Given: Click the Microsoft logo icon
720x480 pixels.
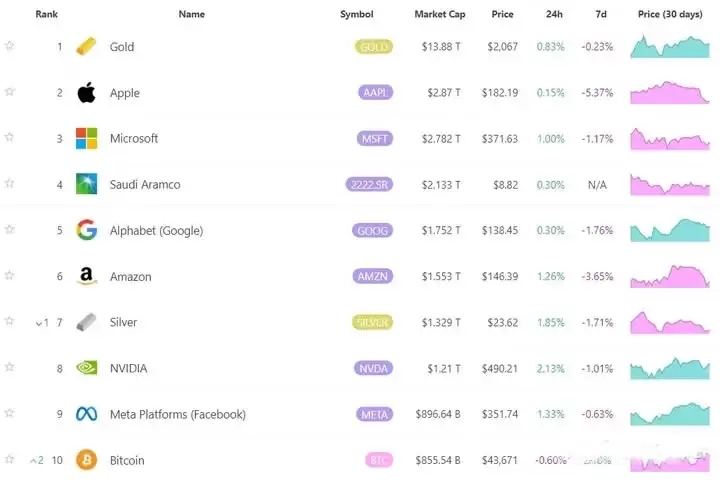Looking at the screenshot, I should pos(87,139).
